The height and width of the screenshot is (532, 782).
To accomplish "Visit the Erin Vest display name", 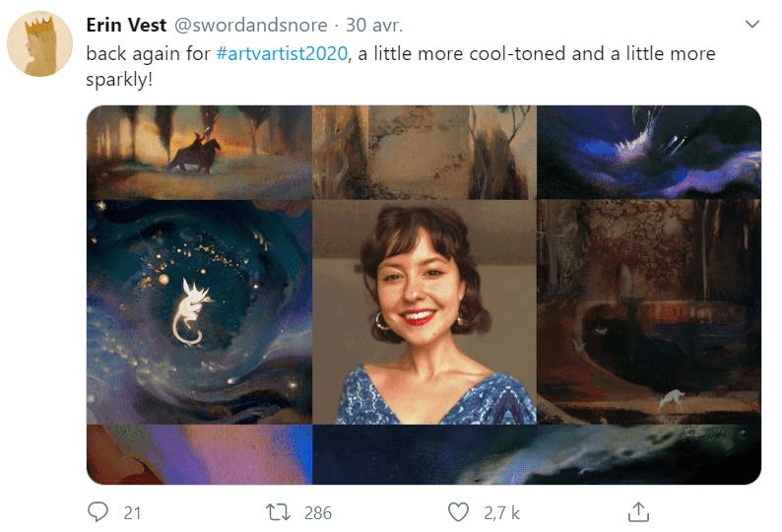I will tap(126, 25).
